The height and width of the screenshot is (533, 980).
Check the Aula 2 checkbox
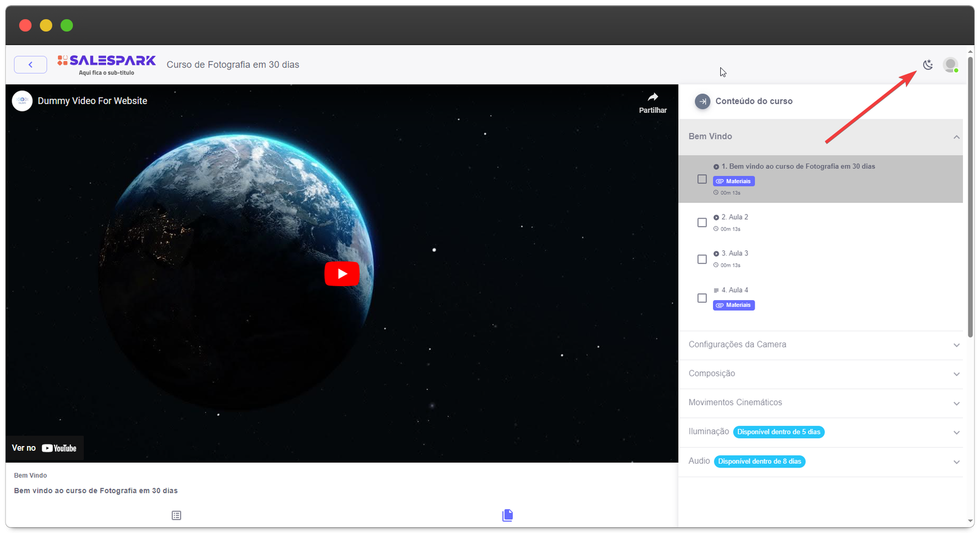702,222
